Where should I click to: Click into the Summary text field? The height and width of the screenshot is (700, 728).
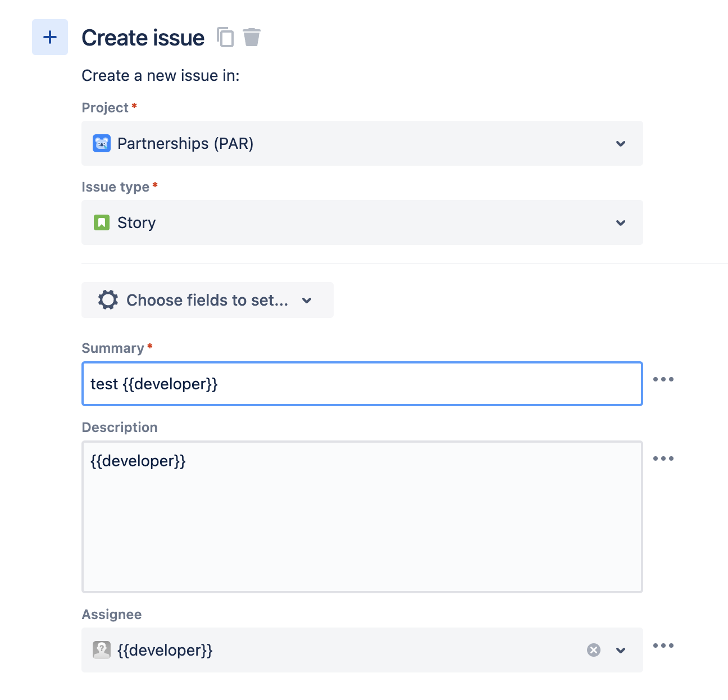coord(362,384)
